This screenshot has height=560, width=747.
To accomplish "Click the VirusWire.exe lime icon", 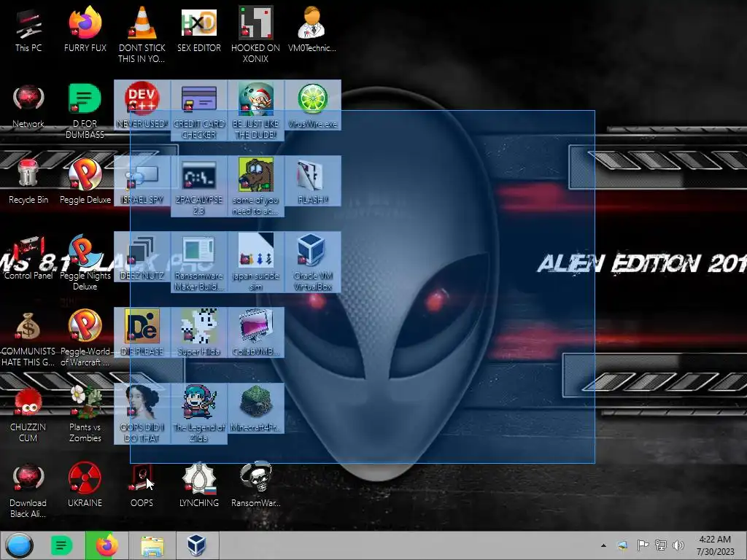I will click(312, 106).
